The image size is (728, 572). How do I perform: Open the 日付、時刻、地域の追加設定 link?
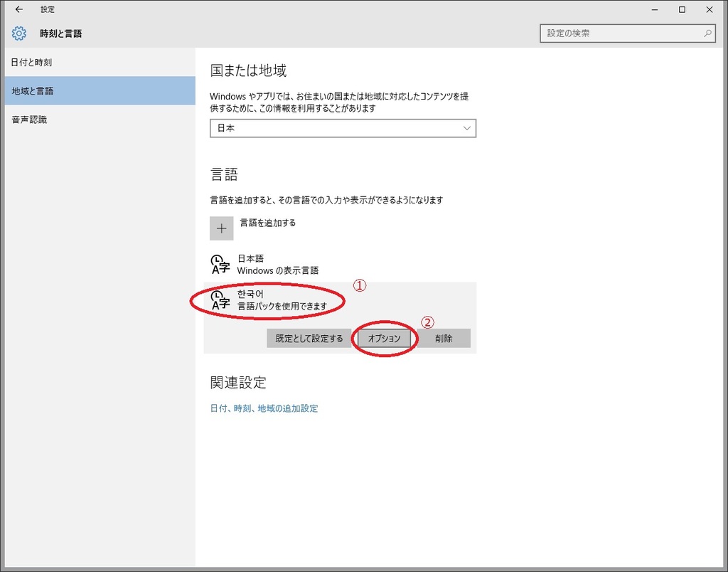coord(264,408)
